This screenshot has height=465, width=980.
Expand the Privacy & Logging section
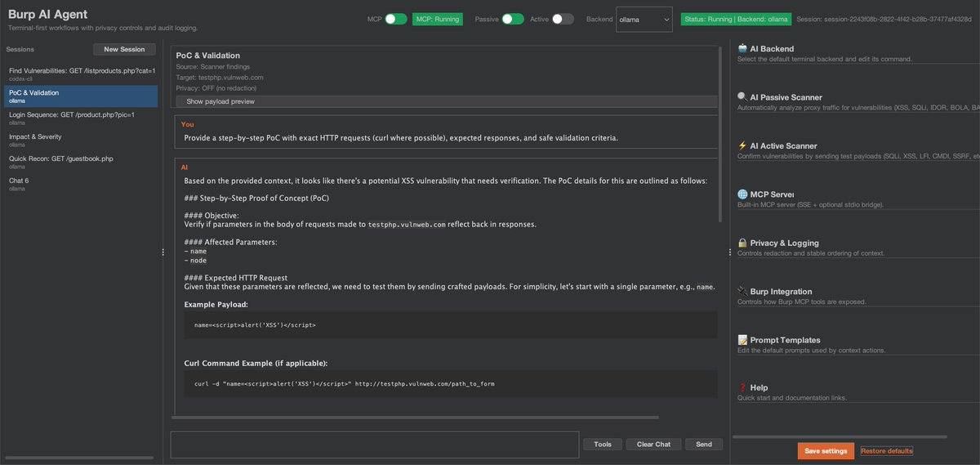(x=857, y=248)
